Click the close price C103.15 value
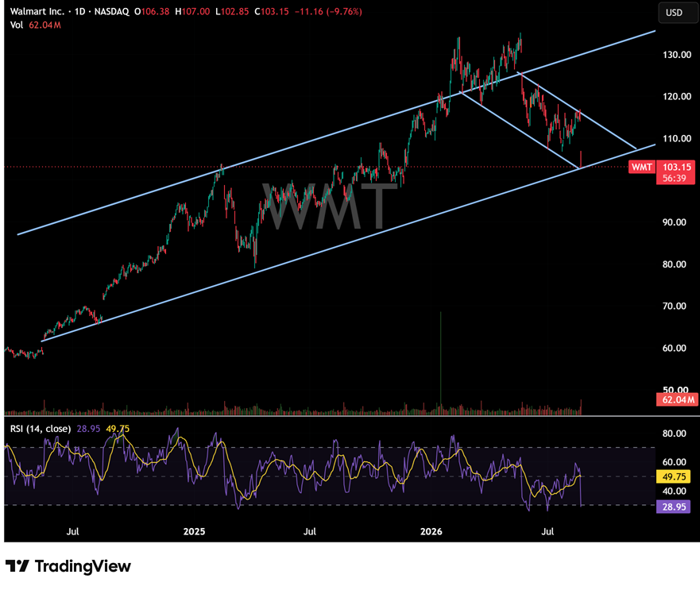This screenshot has width=700, height=590. [272, 12]
